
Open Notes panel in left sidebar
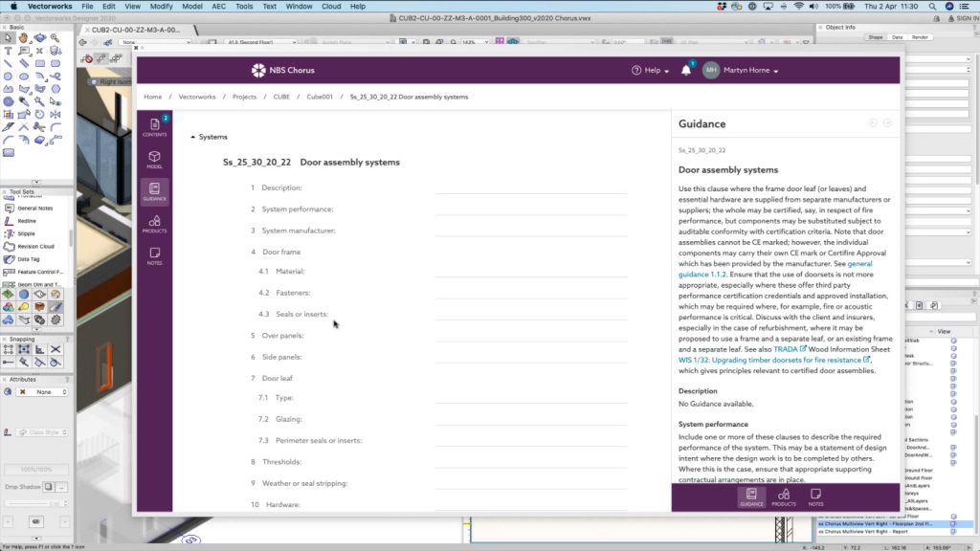(154, 255)
